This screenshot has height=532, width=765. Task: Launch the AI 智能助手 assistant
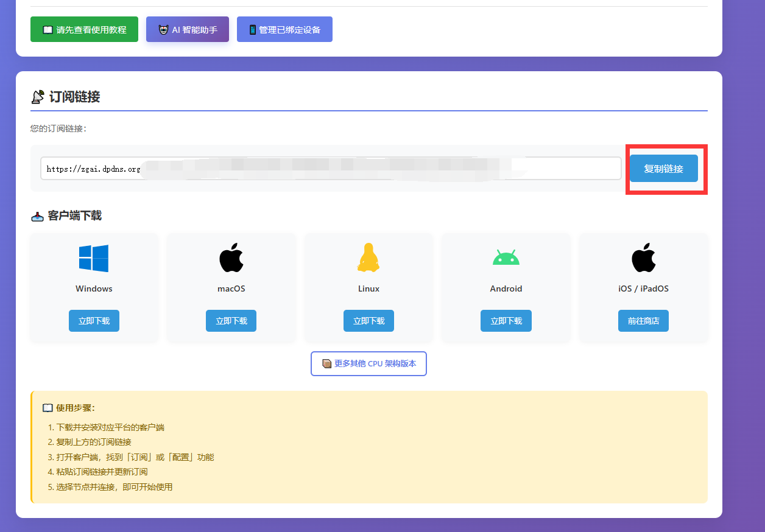click(x=188, y=29)
